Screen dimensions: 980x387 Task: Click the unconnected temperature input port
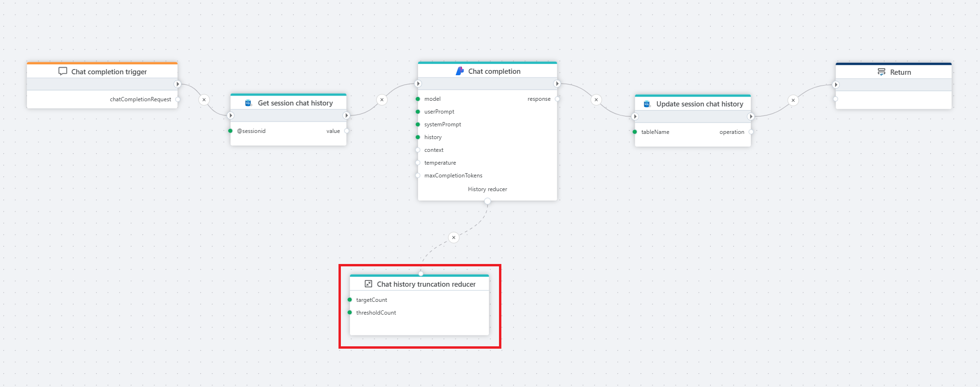point(418,163)
